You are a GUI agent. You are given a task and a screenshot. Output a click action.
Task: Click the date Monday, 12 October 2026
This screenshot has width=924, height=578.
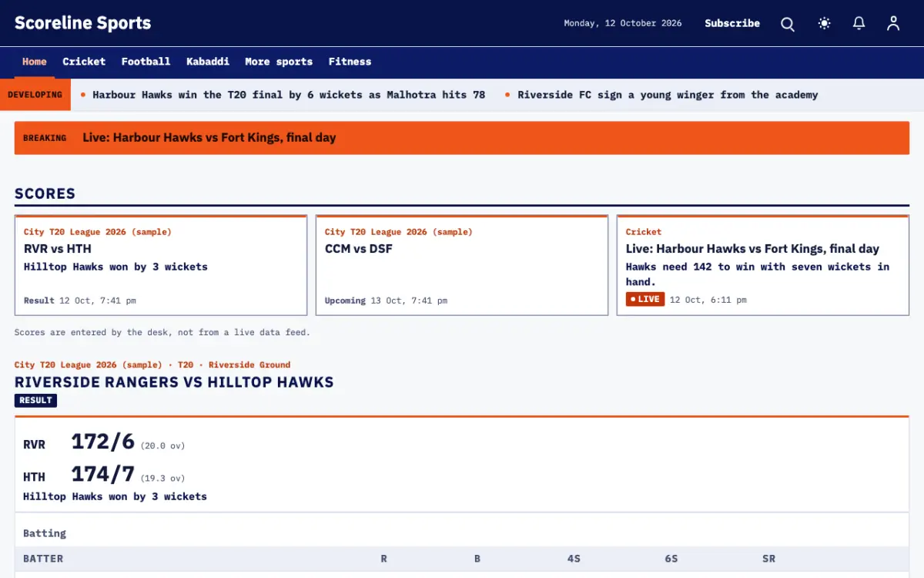pyautogui.click(x=623, y=23)
